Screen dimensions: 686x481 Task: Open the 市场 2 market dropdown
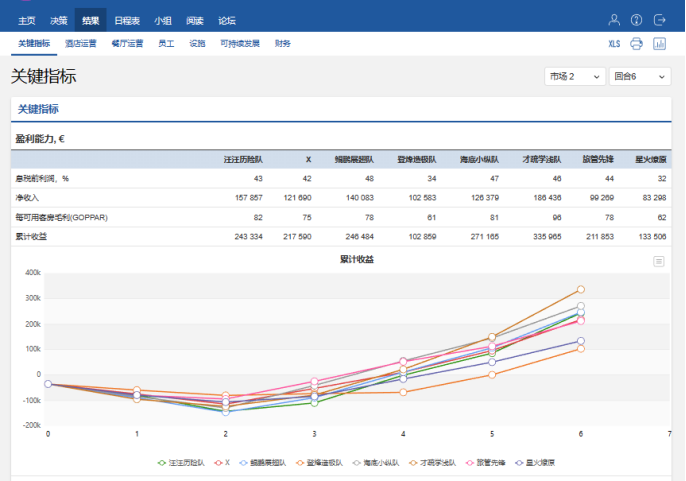574,77
